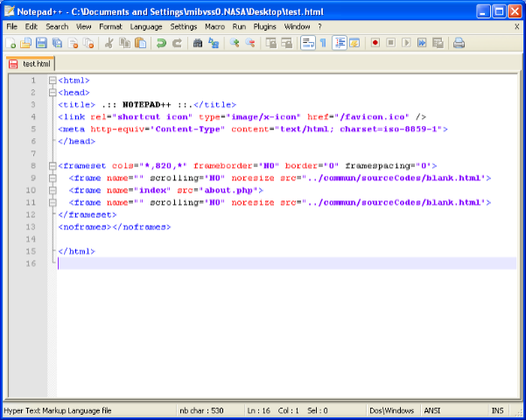This screenshot has height=420, width=526.
Task: Collapse the <head> fold on line 2
Action: pos(53,93)
